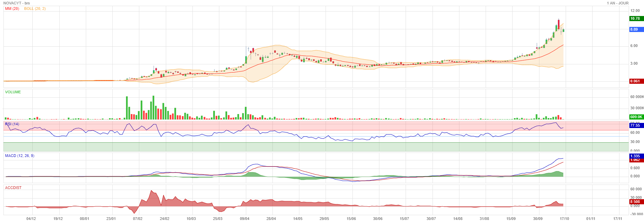The image size is (644, 222).
Task: Select the 1 AN - JOUR period label
Action: 617,3
